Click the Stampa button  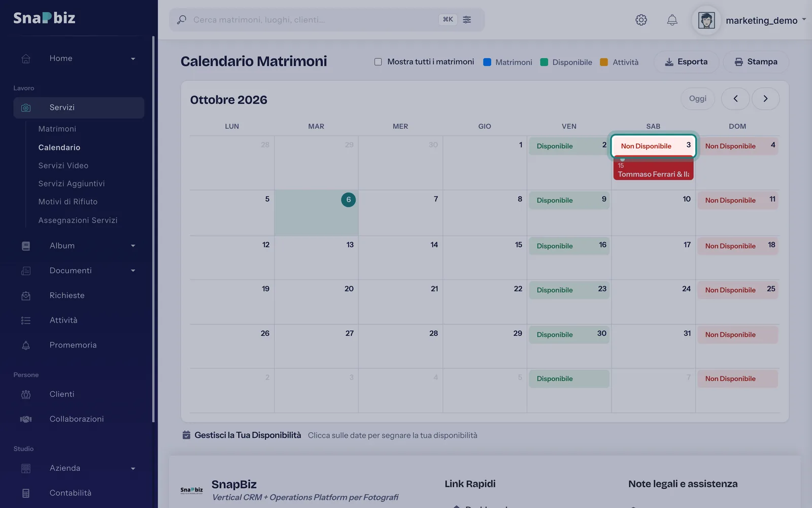(756, 62)
